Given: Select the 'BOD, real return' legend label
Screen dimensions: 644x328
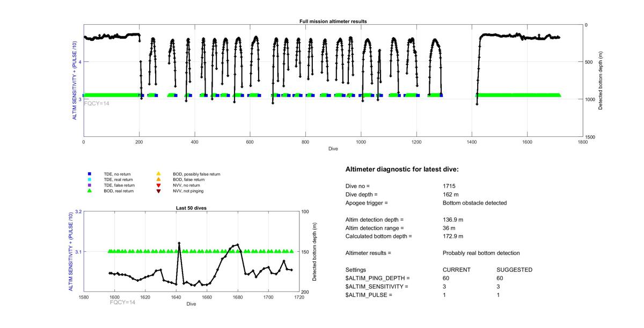Looking at the screenshot, I should 119,191.
